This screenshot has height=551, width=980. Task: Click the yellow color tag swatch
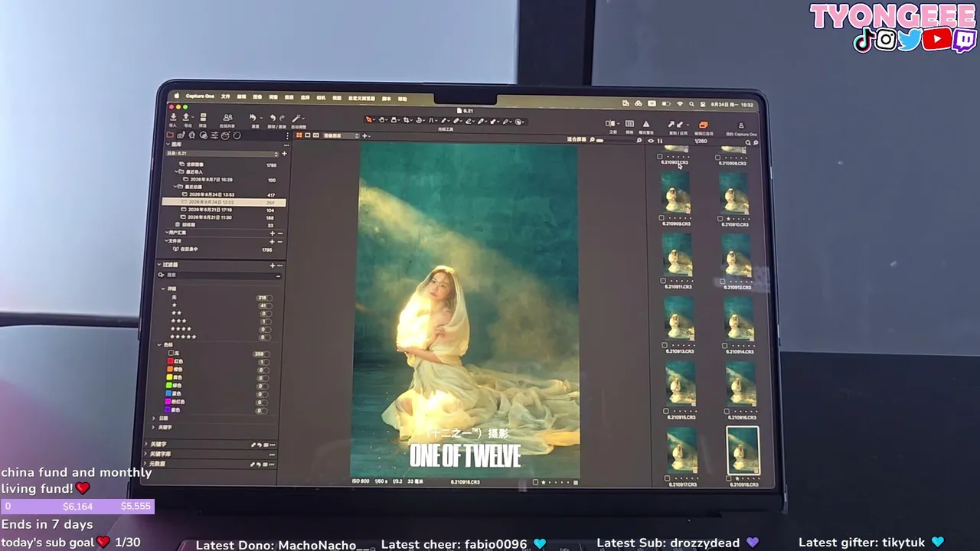[x=171, y=377]
